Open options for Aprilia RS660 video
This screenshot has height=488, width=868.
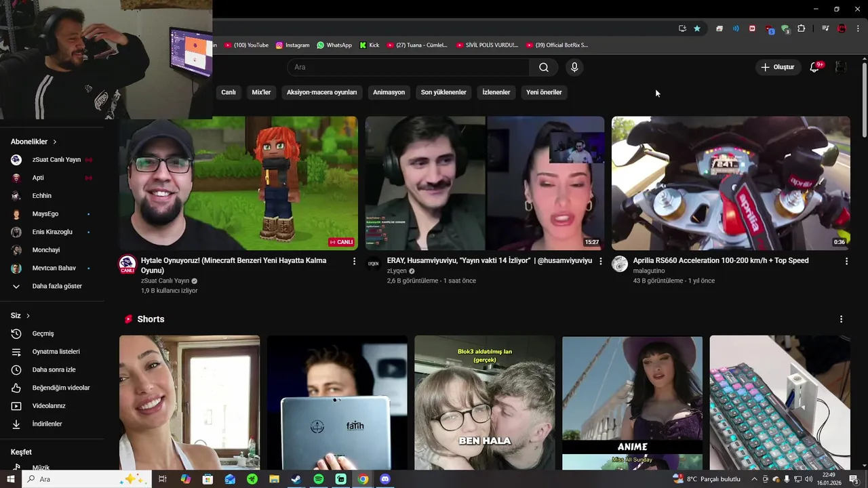pyautogui.click(x=846, y=261)
